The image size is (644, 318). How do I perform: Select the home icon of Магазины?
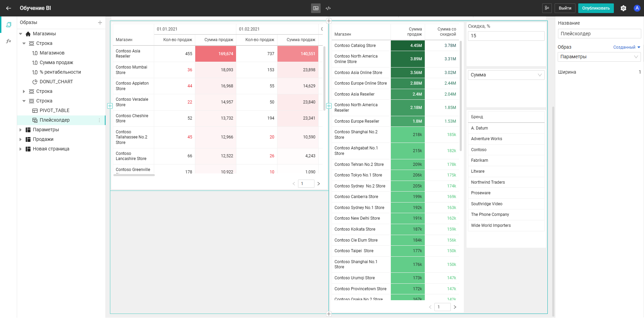(x=28, y=34)
